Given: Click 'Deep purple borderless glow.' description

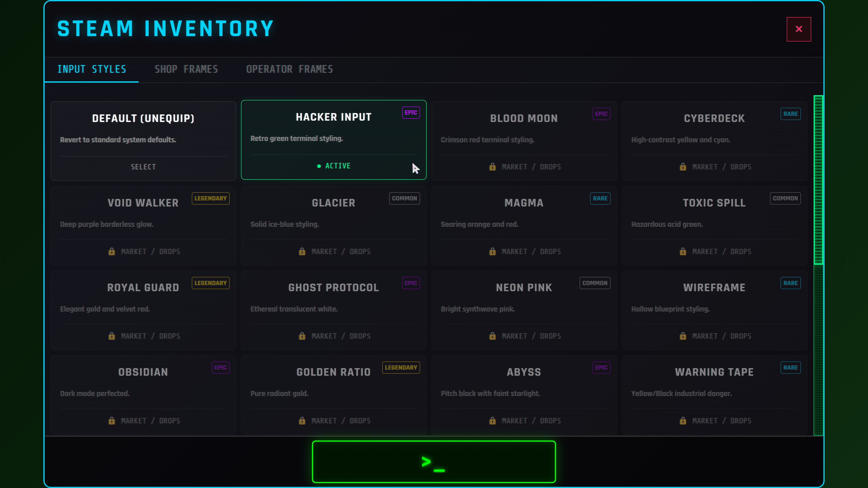Looking at the screenshot, I should [107, 224].
